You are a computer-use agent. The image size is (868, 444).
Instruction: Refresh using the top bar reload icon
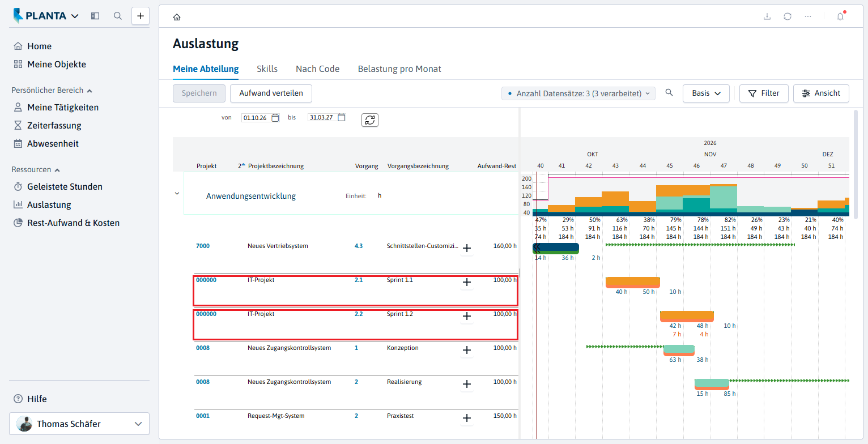click(x=788, y=16)
